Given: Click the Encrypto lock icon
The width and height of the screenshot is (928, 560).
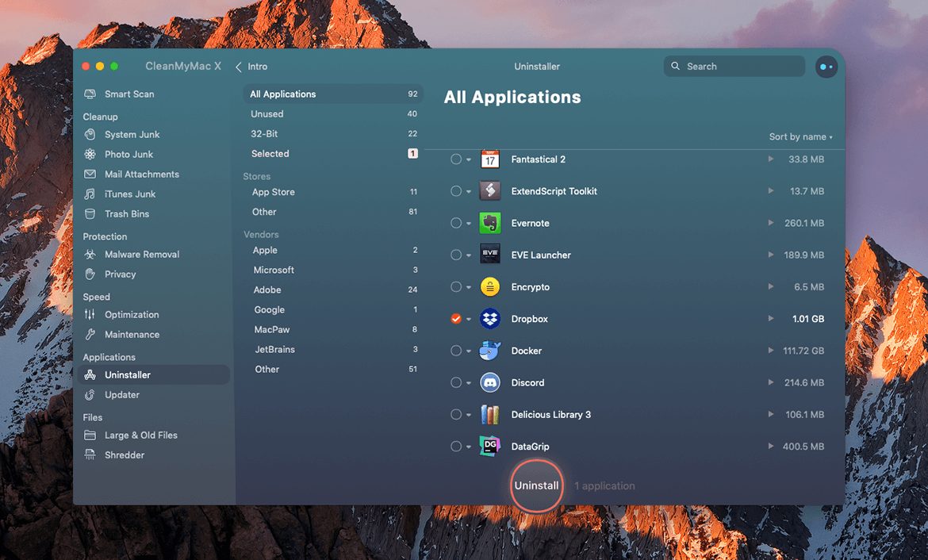Looking at the screenshot, I should pyautogui.click(x=490, y=286).
